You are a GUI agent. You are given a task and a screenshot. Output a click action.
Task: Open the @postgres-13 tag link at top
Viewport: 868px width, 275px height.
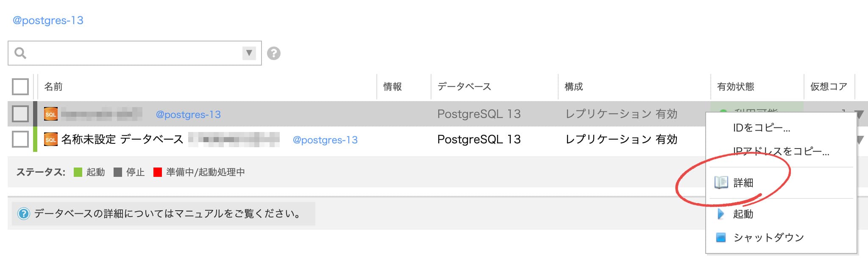(x=48, y=20)
